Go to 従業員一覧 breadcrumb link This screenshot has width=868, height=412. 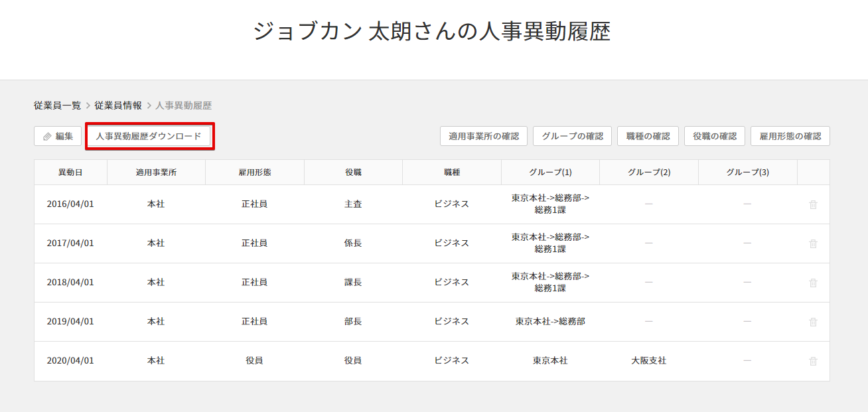(57, 105)
